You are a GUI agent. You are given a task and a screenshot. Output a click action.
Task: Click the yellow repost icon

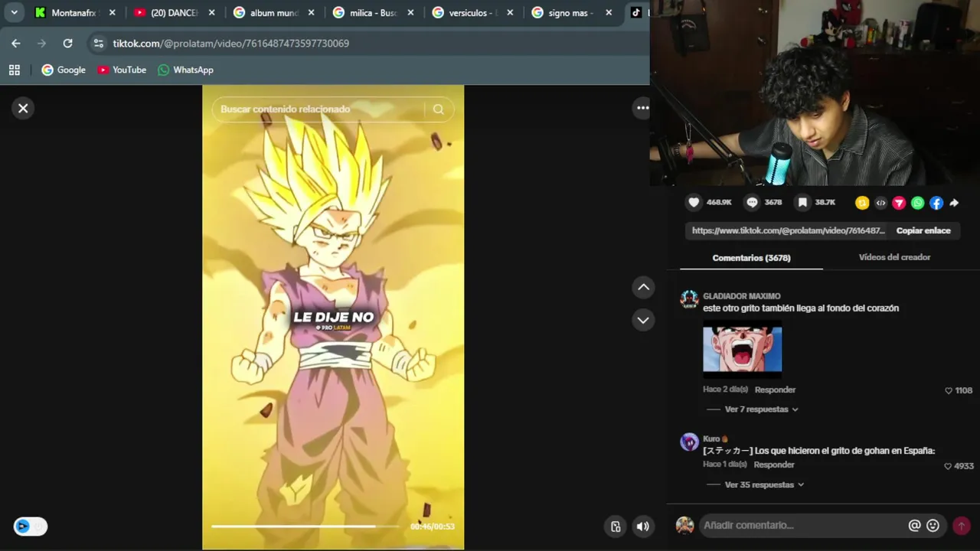pos(862,203)
